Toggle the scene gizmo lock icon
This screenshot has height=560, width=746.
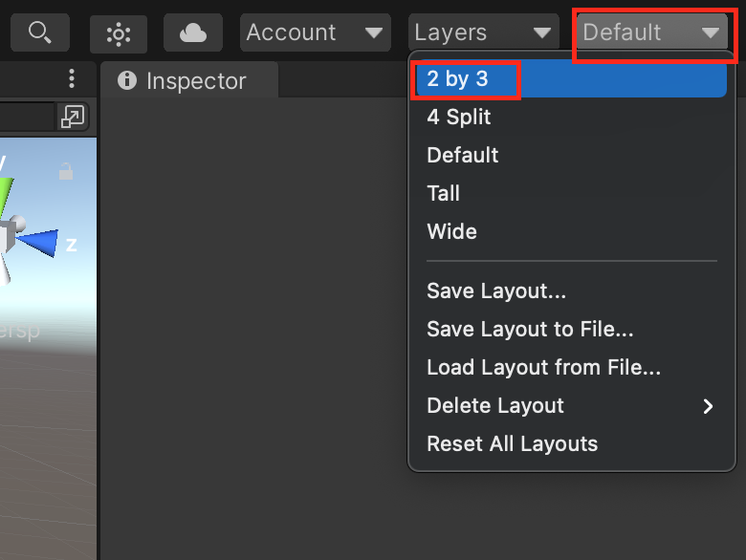click(x=66, y=172)
